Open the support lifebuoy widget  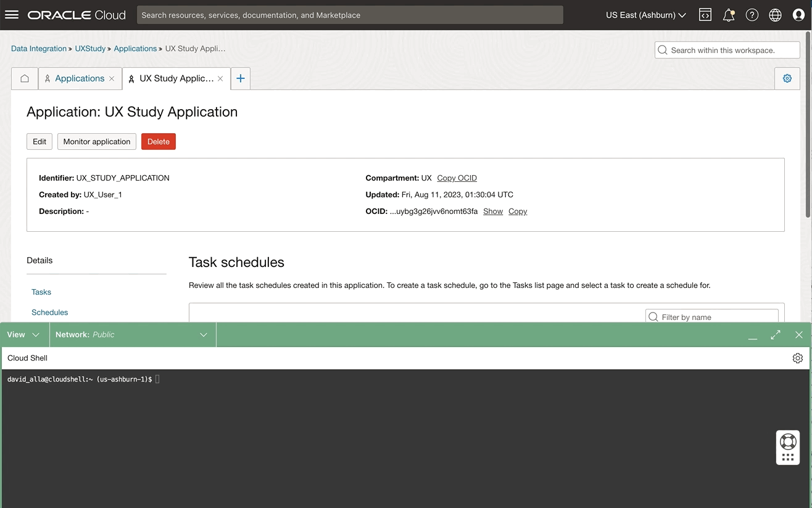(788, 441)
